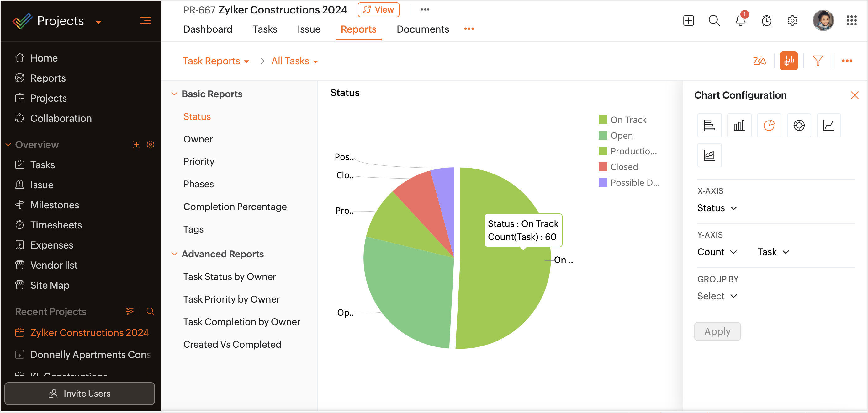
Task: Click the Open slice of the pie chart
Action: [x=411, y=293]
